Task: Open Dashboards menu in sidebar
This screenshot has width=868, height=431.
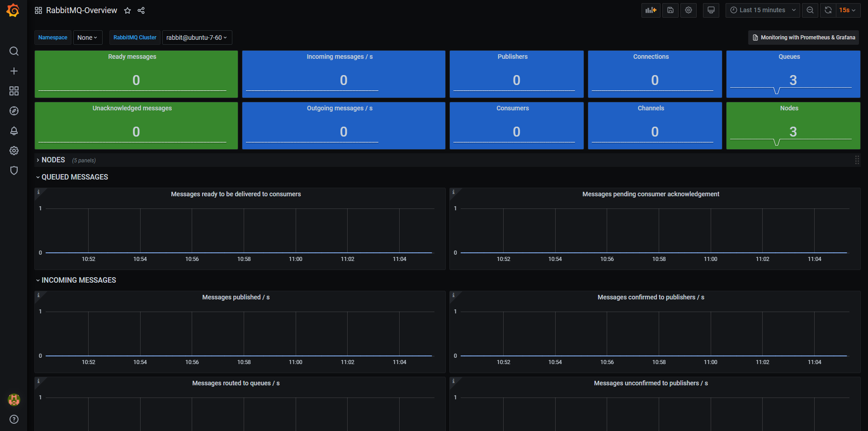Action: pyautogui.click(x=14, y=91)
